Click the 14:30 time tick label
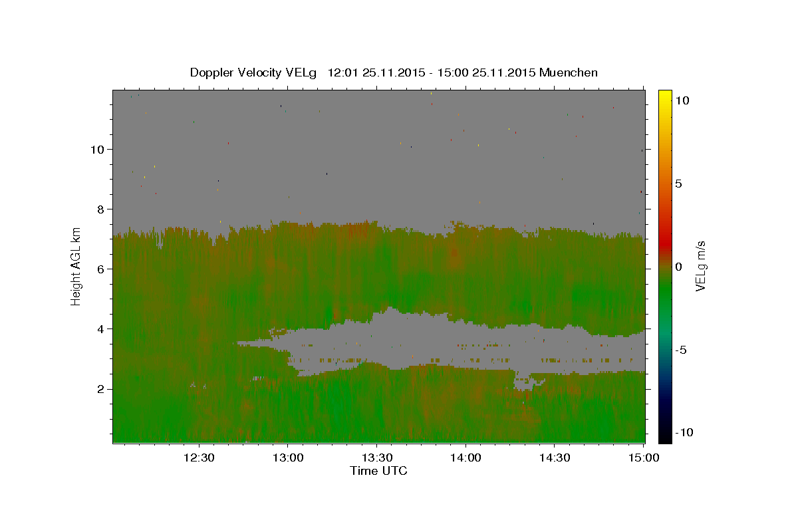This screenshot has height=532, width=798. 554,458
